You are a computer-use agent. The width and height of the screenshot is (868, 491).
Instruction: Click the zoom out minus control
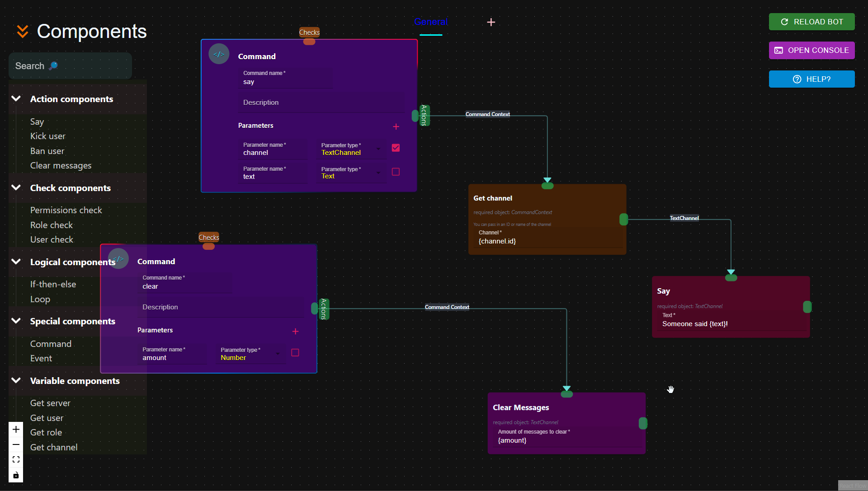pos(16,444)
